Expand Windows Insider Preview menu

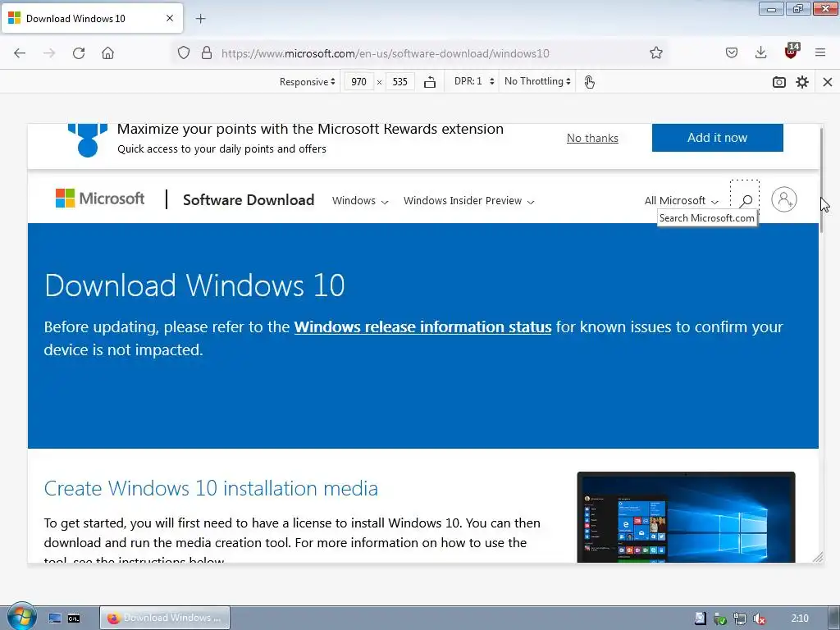[468, 201]
